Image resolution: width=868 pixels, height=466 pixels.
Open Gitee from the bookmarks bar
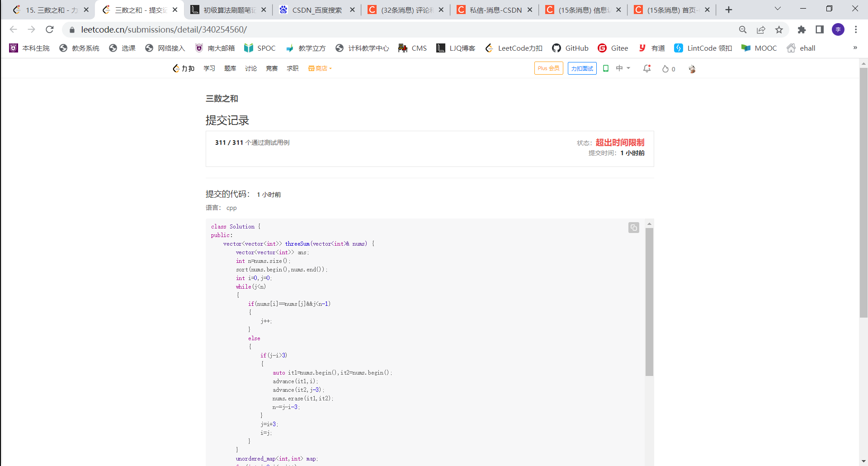[x=613, y=48]
